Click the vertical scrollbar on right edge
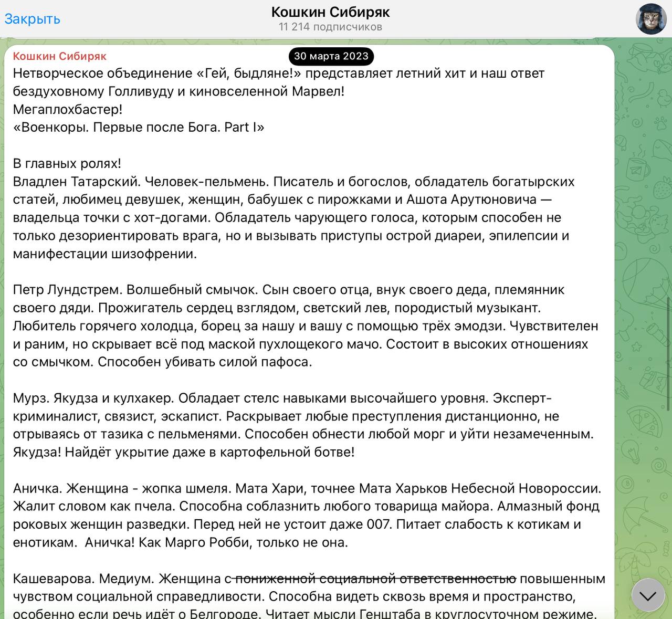 click(x=669, y=352)
